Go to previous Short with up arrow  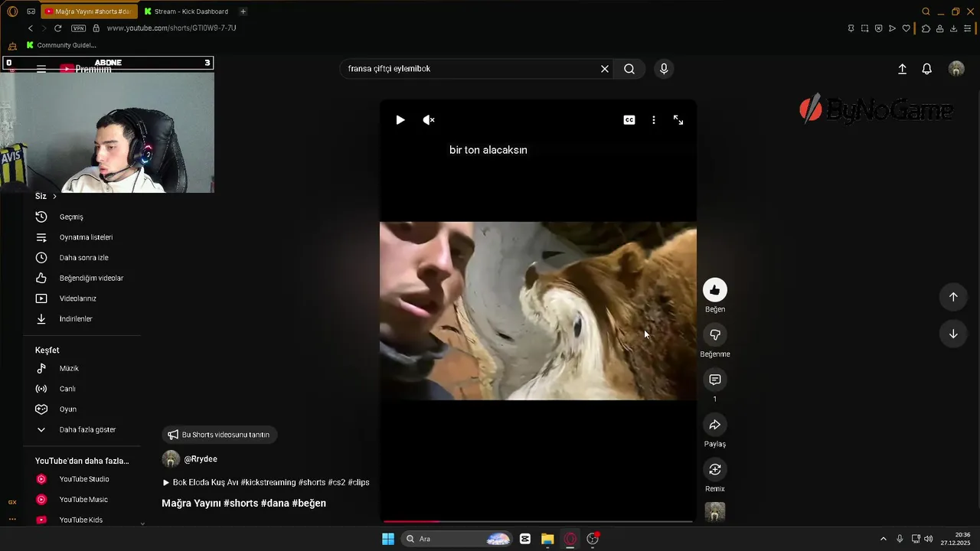(953, 297)
